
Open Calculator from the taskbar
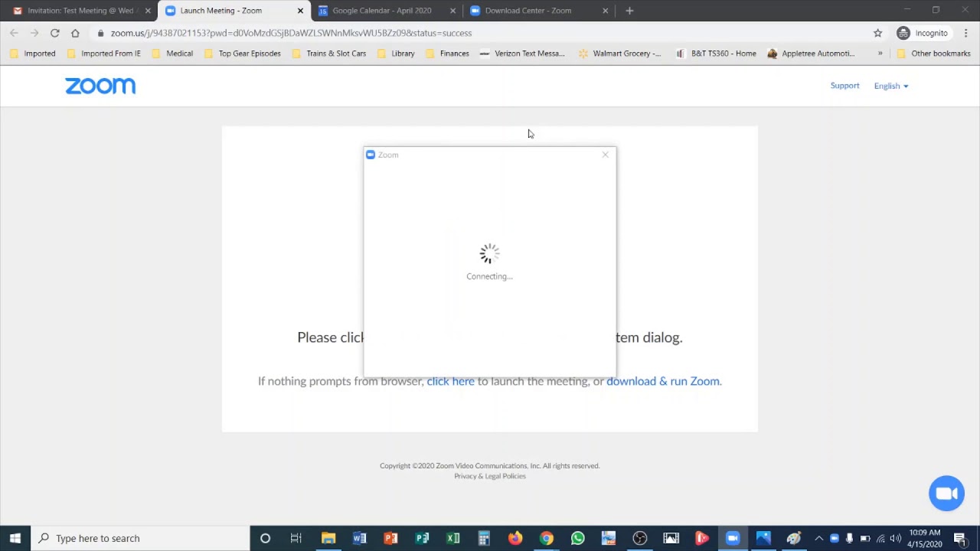click(484, 538)
